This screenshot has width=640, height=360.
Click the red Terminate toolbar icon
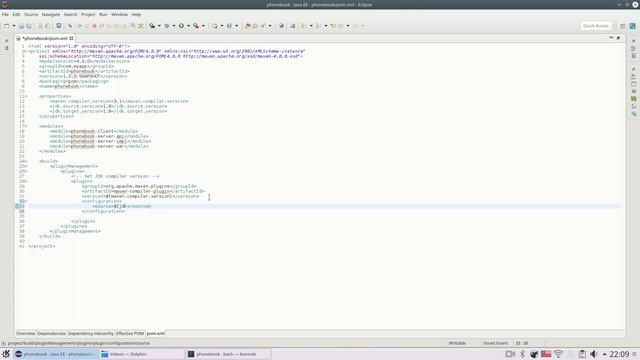click(x=94, y=26)
